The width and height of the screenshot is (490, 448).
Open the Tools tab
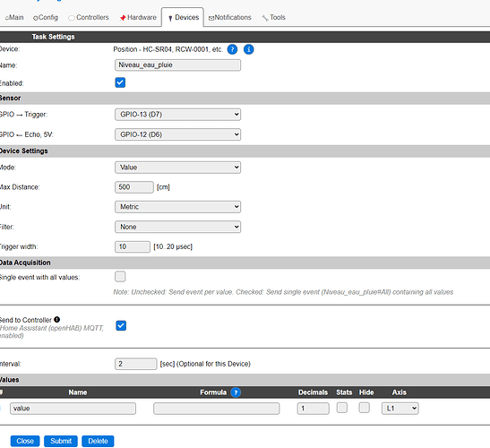coord(273,18)
